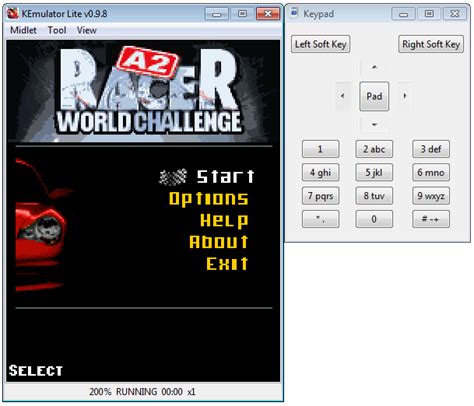Click the 00:00 timer in status bar
Image resolution: width=474 pixels, height=406 pixels.
172,392
